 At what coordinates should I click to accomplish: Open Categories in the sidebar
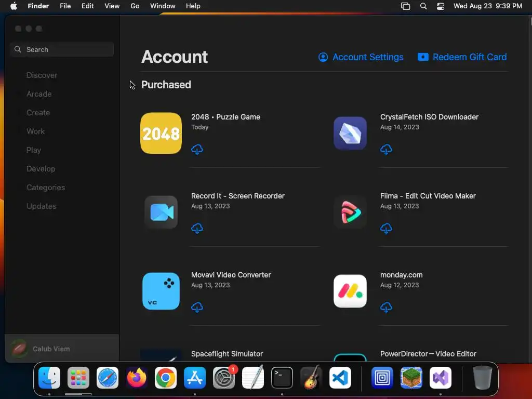[46, 187]
